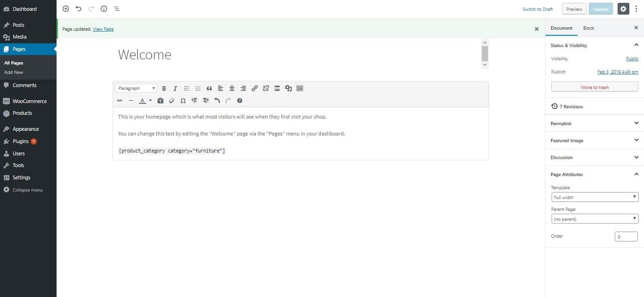Image resolution: width=644 pixels, height=297 pixels.
Task: Click the Add Media toolbar icon
Action: 289,88
